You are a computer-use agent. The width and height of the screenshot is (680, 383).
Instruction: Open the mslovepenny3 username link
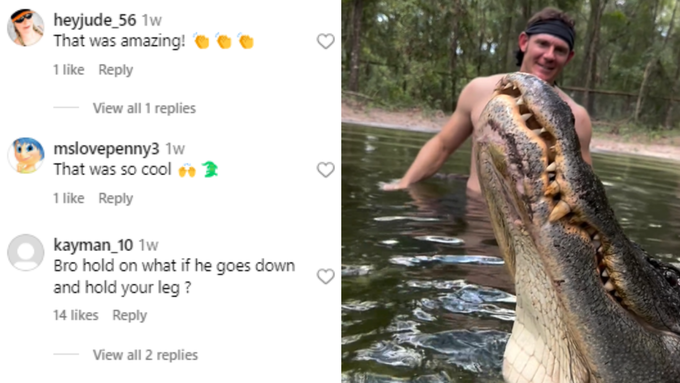pyautogui.click(x=106, y=149)
